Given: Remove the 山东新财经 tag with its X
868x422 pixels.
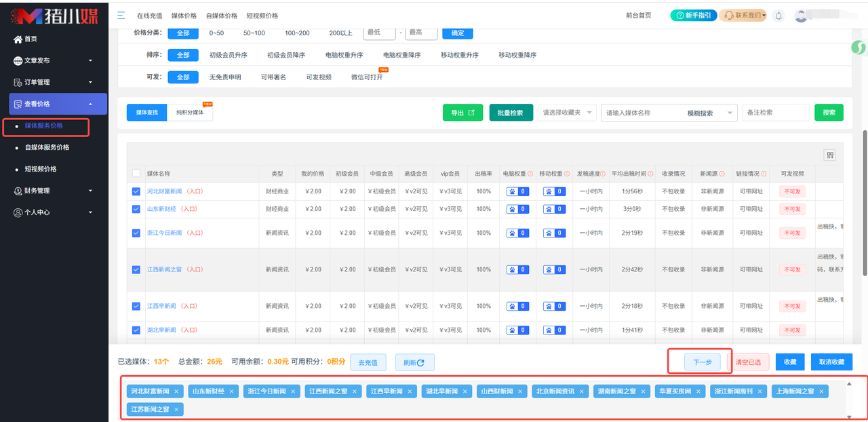Looking at the screenshot, I should (231, 391).
